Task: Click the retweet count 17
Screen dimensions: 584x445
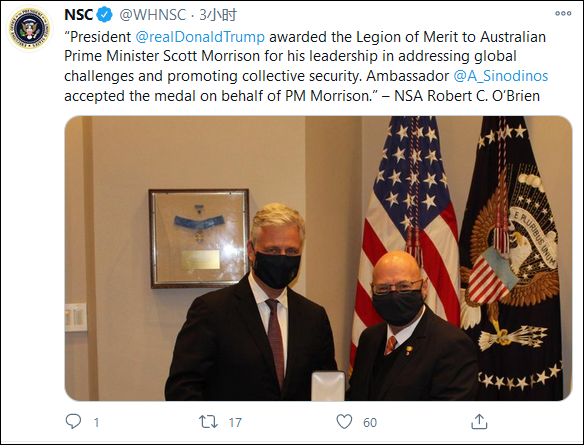Action: tap(235, 422)
